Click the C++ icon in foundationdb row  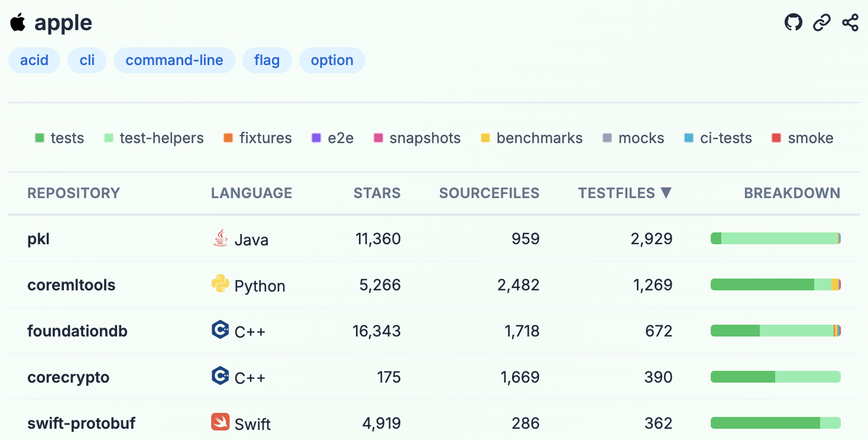[220, 330]
